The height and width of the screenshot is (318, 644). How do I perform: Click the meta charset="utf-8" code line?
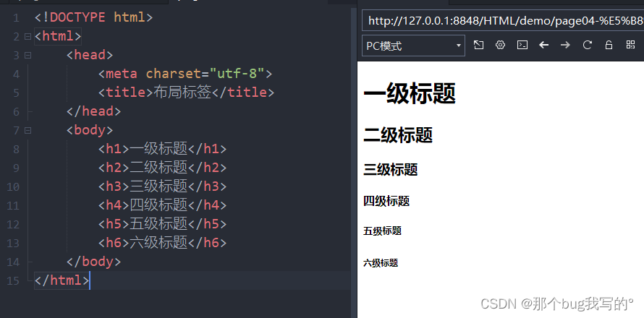coord(185,74)
